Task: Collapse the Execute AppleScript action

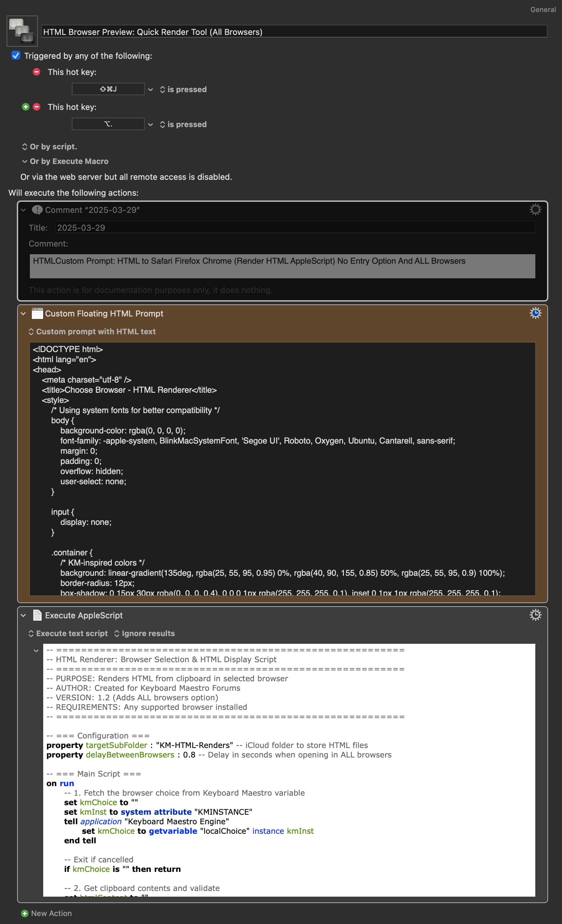Action: [x=23, y=615]
